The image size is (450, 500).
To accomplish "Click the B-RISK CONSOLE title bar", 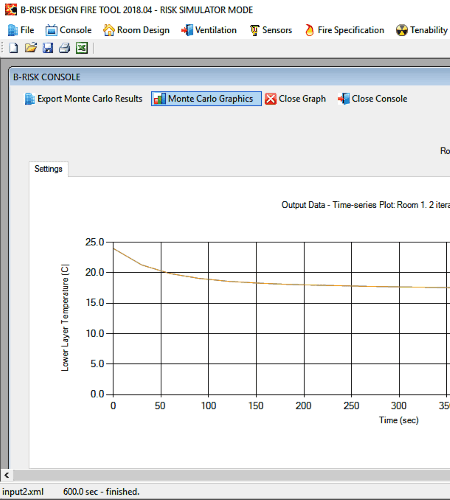I will (x=230, y=77).
